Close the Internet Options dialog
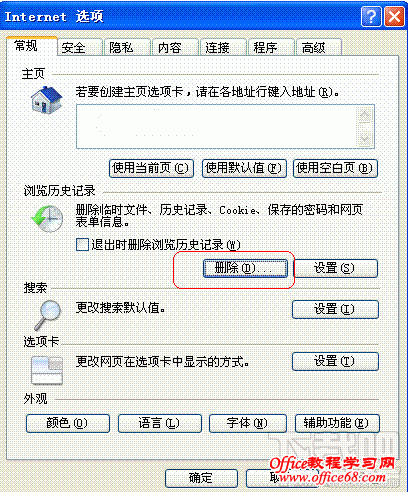 [x=394, y=16]
